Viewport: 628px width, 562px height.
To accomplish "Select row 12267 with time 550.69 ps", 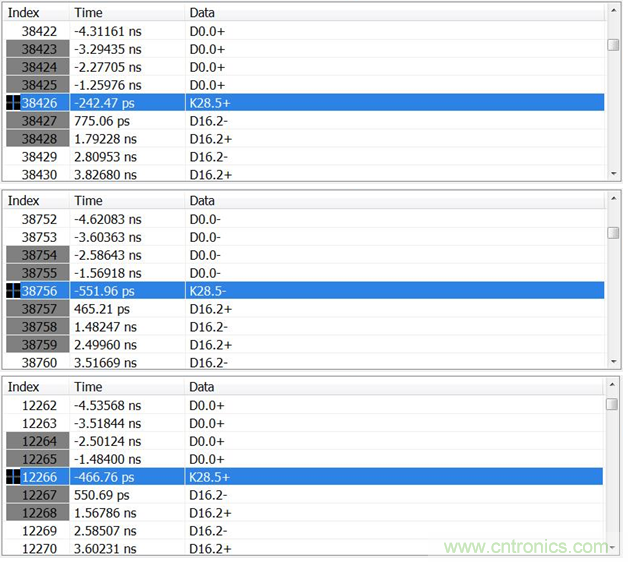I will [300, 496].
